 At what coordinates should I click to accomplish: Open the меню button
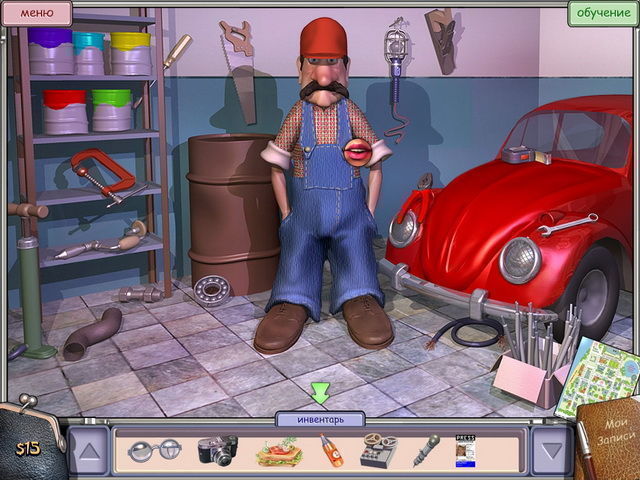pos(37,13)
